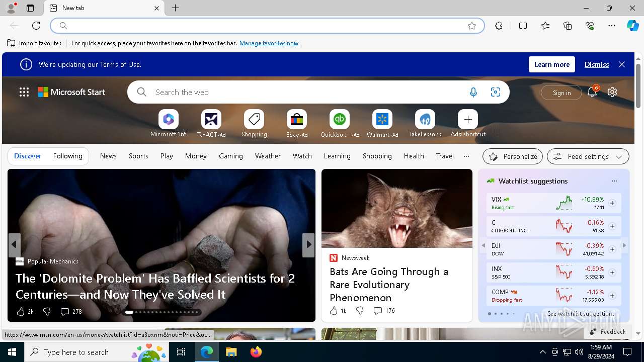Open the Walmart ad shortcut

coord(382,120)
